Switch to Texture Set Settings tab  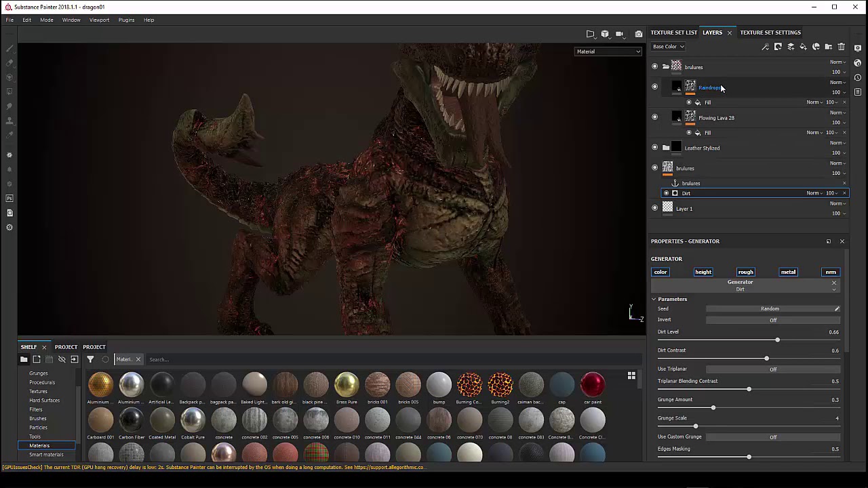(x=770, y=33)
